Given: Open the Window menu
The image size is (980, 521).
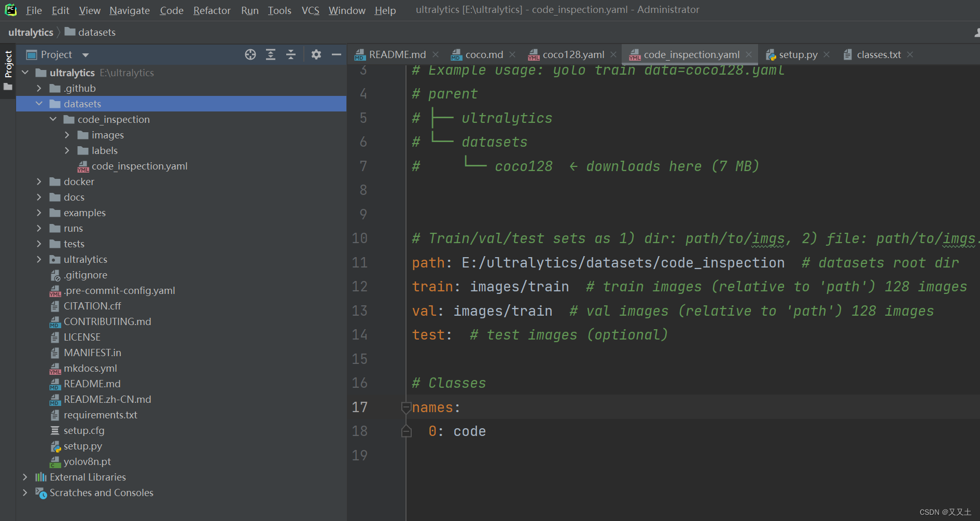Looking at the screenshot, I should coord(347,10).
